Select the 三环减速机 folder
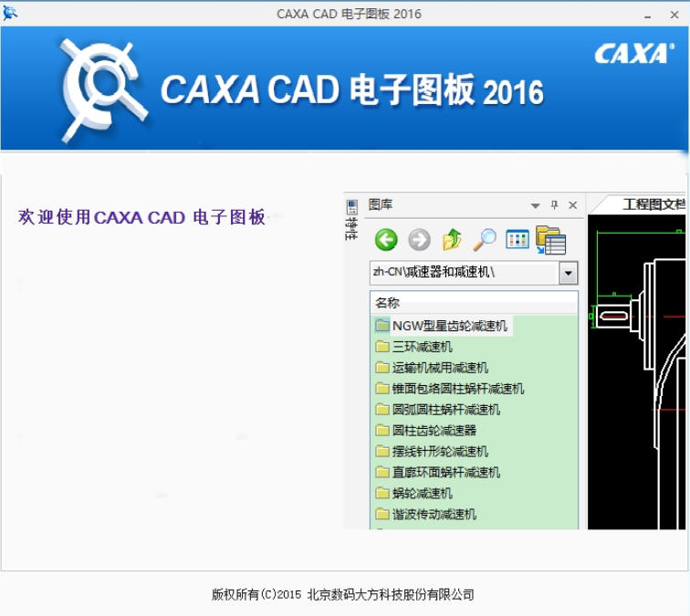Viewport: 690px width, 616px height. (x=422, y=347)
